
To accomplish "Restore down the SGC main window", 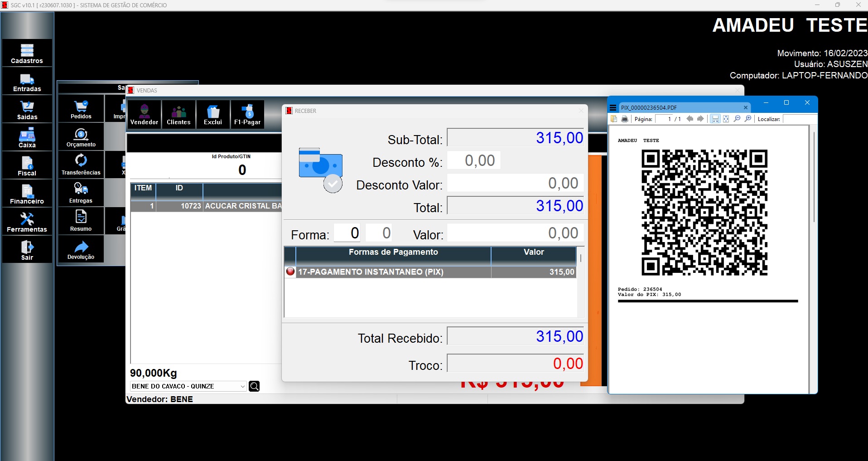I will (x=838, y=5).
